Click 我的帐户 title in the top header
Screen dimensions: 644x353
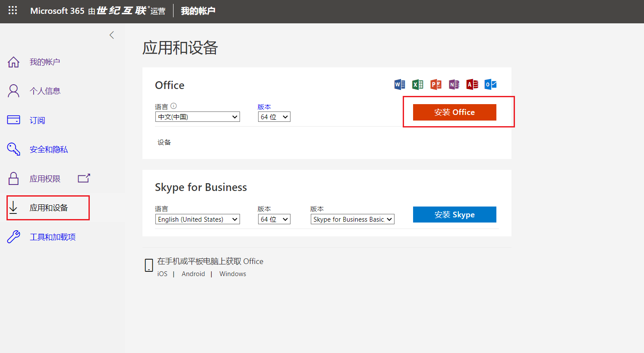(198, 11)
